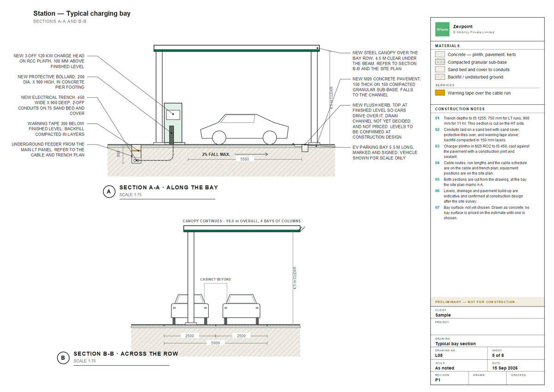Image resolution: width=554 pixels, height=392 pixels.
Task: Select construction note 03 on charger plinths
Action: coord(482,151)
